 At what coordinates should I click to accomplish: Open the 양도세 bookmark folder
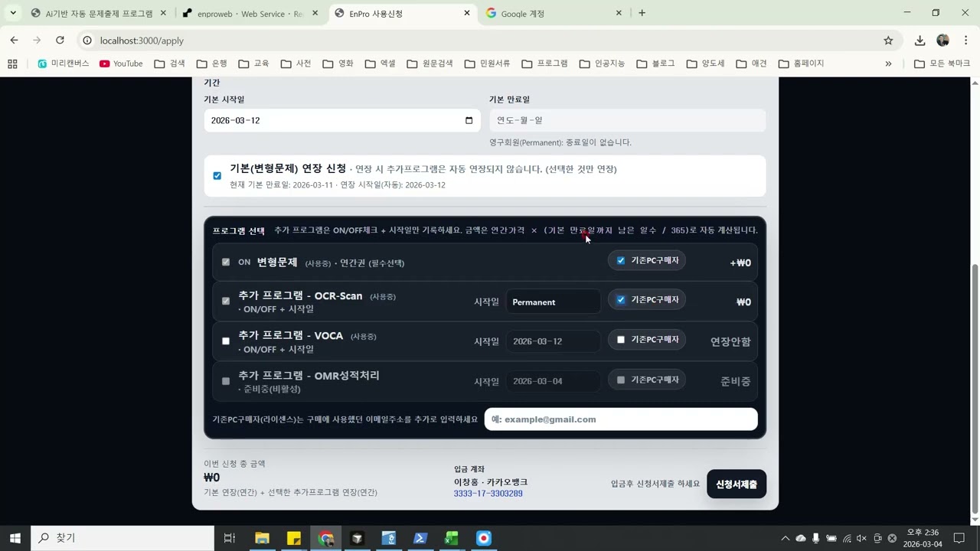(706, 64)
